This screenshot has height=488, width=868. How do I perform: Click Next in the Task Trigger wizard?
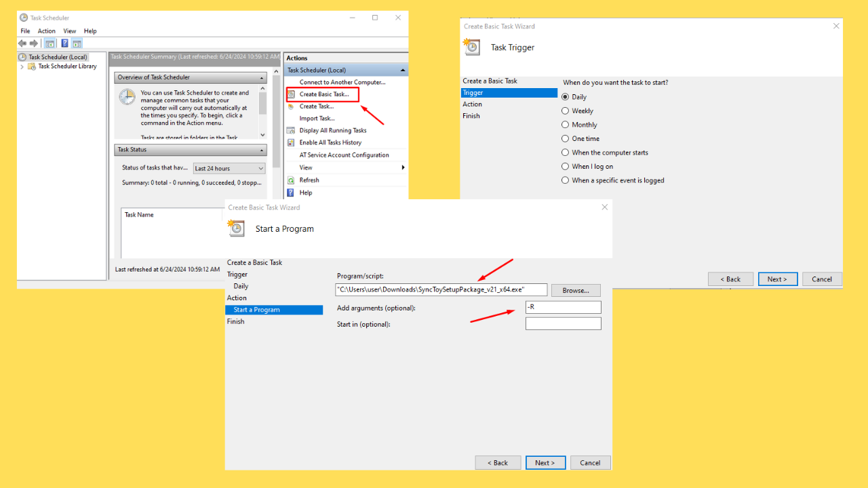tap(777, 279)
